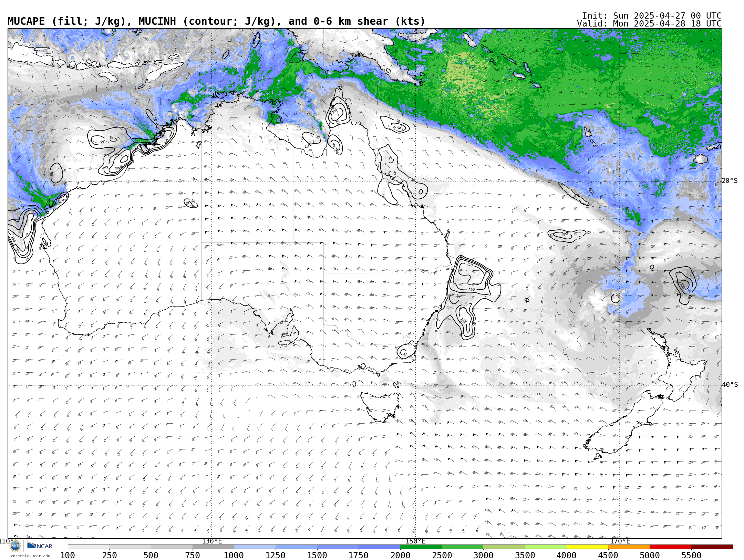
Task: Pick the green 2500–3000 colorbar segment
Action: coord(463,547)
